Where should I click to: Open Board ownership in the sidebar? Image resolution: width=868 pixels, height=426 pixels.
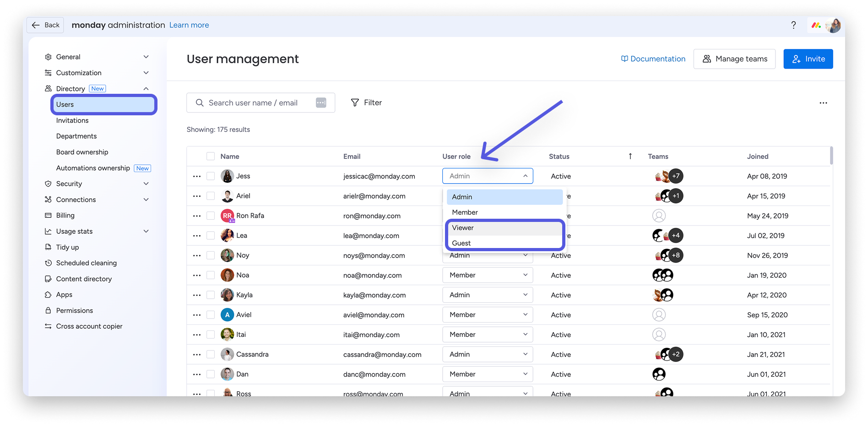click(x=82, y=152)
